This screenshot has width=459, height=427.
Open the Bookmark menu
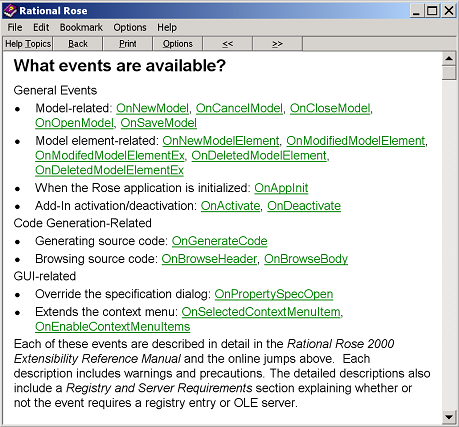(81, 27)
